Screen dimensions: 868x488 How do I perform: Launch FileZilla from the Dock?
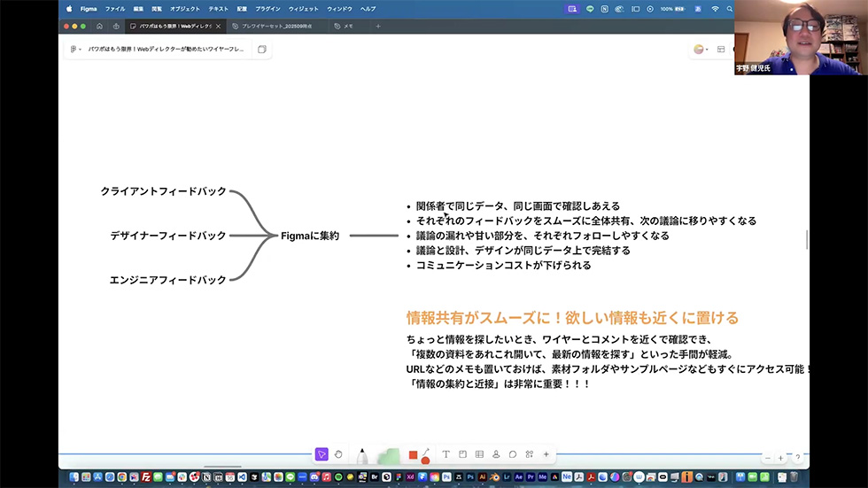pyautogui.click(x=145, y=477)
